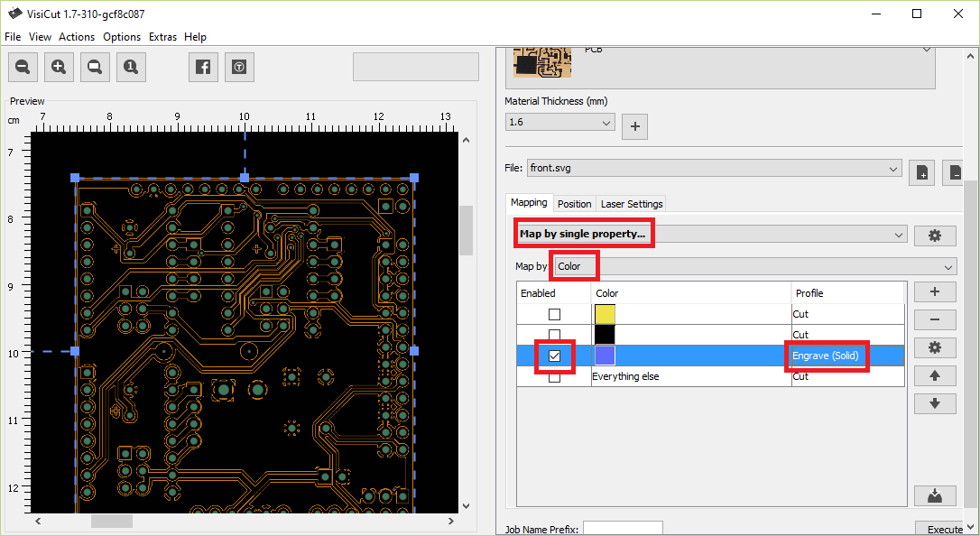Open the View menu

[x=40, y=37]
